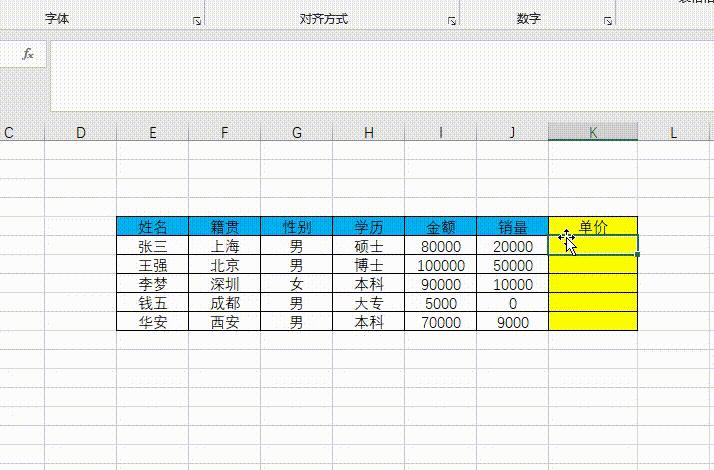Select the sales cell 20000
Viewport: 714px width, 470px height.
[512, 246]
